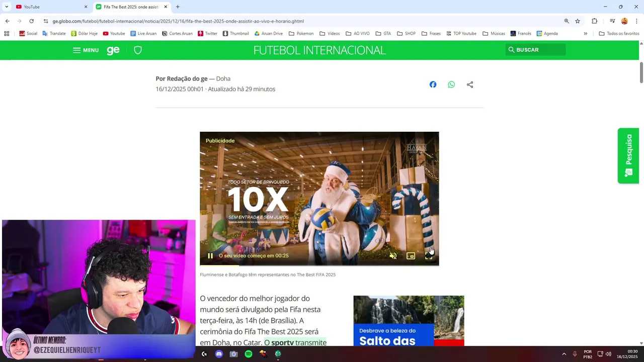Open the Aruan Drive bookmark
Image resolution: width=644 pixels, height=362 pixels.
pos(268,34)
